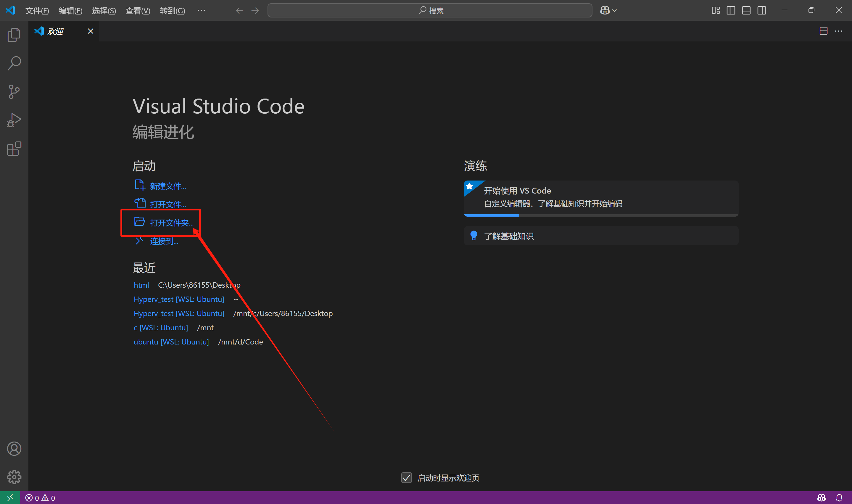Toggle the bottom panel layout button

coord(746,11)
